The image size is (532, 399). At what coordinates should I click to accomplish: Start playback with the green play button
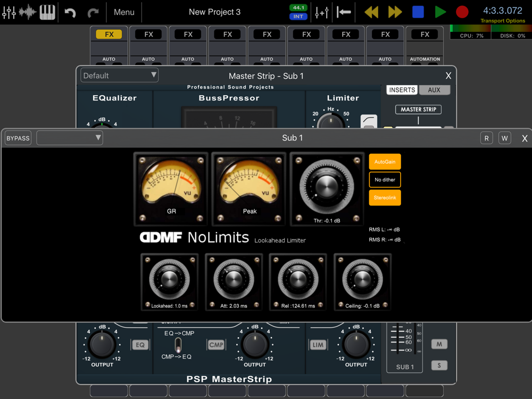pyautogui.click(x=440, y=12)
